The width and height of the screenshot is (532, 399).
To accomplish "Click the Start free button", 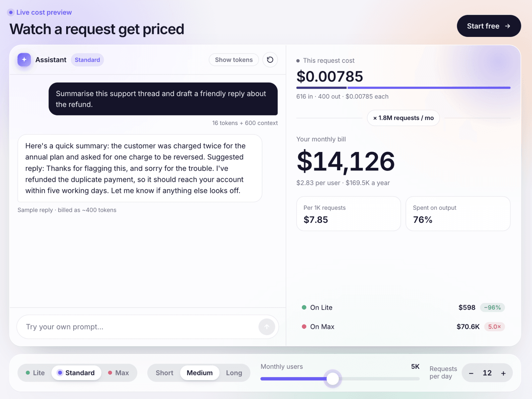I will click(489, 26).
